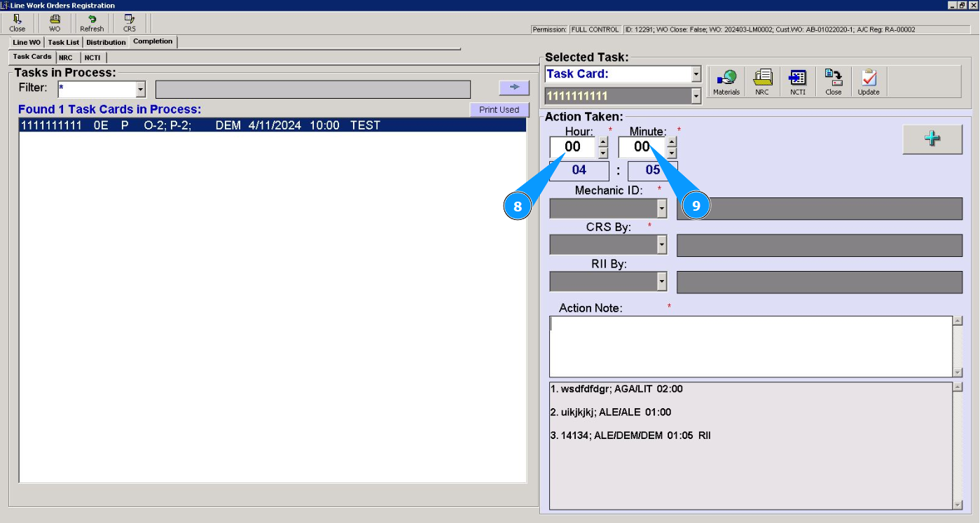Apply filter with the arrow button
The height and width of the screenshot is (523, 980).
click(514, 87)
